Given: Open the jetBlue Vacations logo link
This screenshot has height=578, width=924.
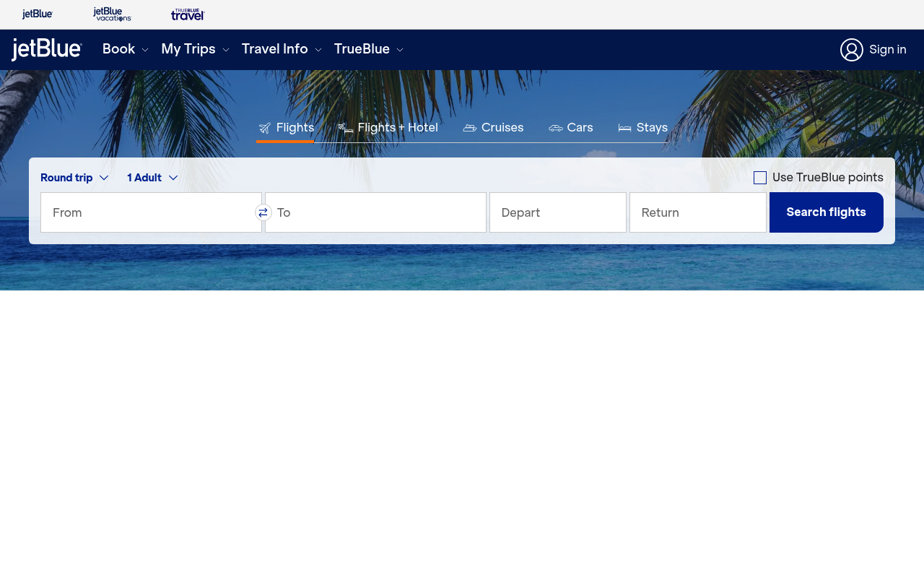Looking at the screenshot, I should pos(113,14).
